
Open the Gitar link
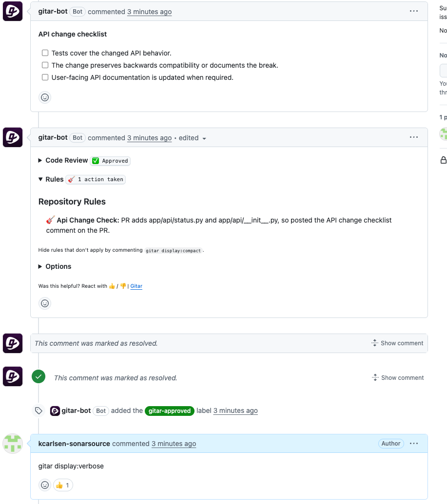tap(136, 286)
